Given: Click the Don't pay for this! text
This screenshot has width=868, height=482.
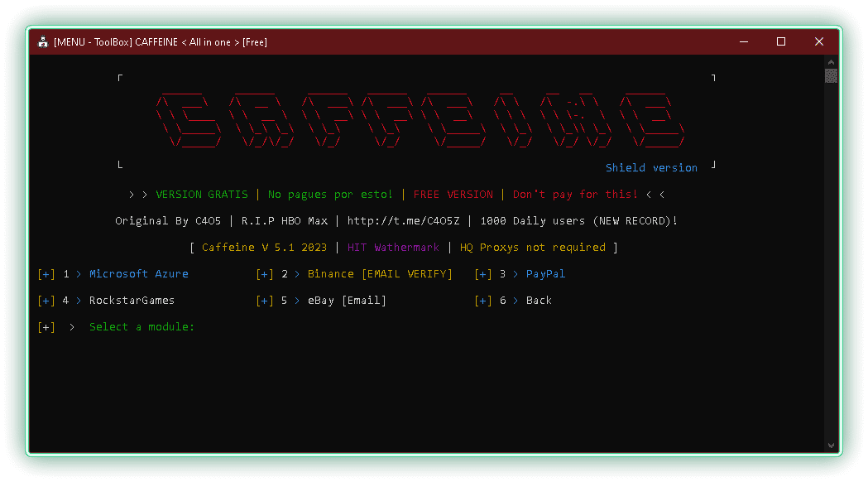Looking at the screenshot, I should pos(575,195).
